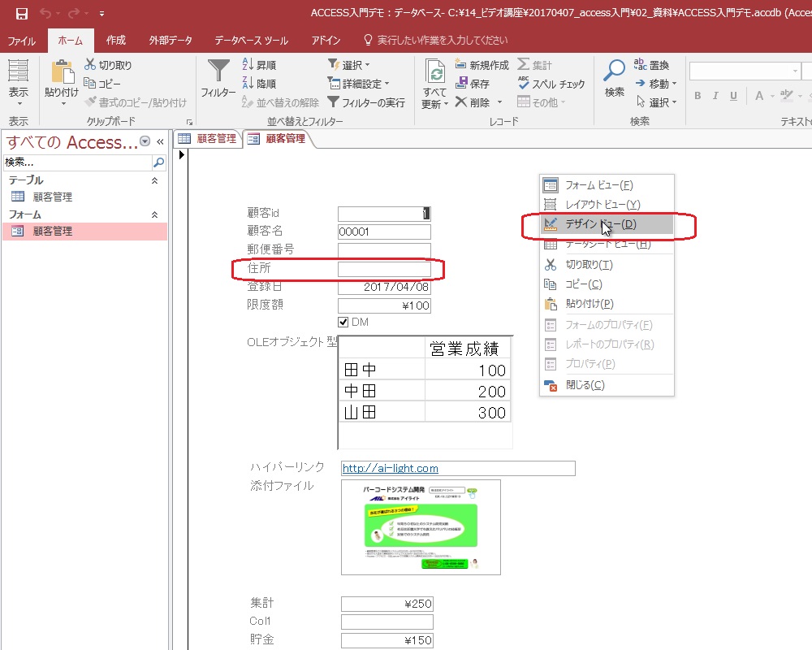Screen dimensions: 812x650
Task: Choose デザイン ビュー from the context menu
Action: (607, 224)
